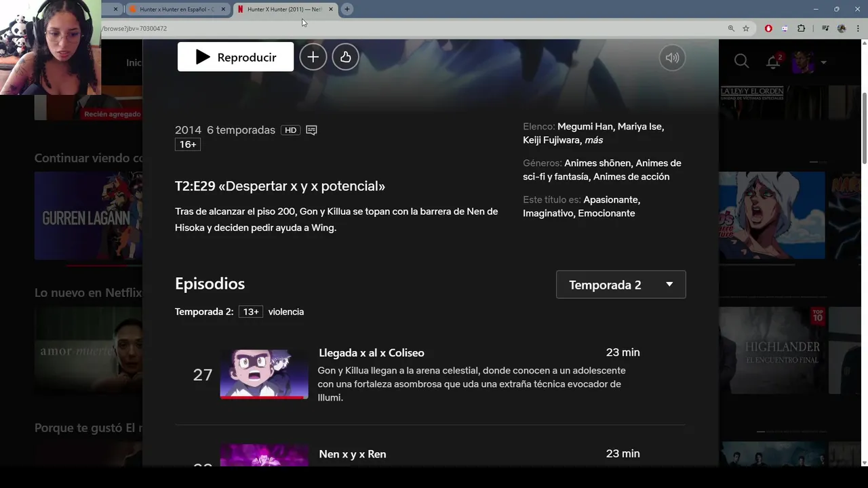Open genre Animes shōnen
Viewport: 868px width, 488px height.
click(598, 163)
